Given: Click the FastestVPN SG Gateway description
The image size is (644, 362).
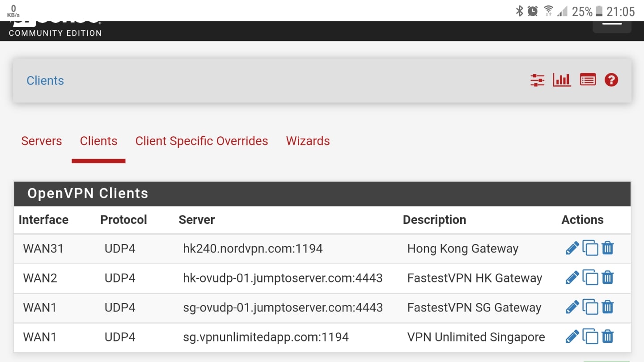Looking at the screenshot, I should click(474, 307).
